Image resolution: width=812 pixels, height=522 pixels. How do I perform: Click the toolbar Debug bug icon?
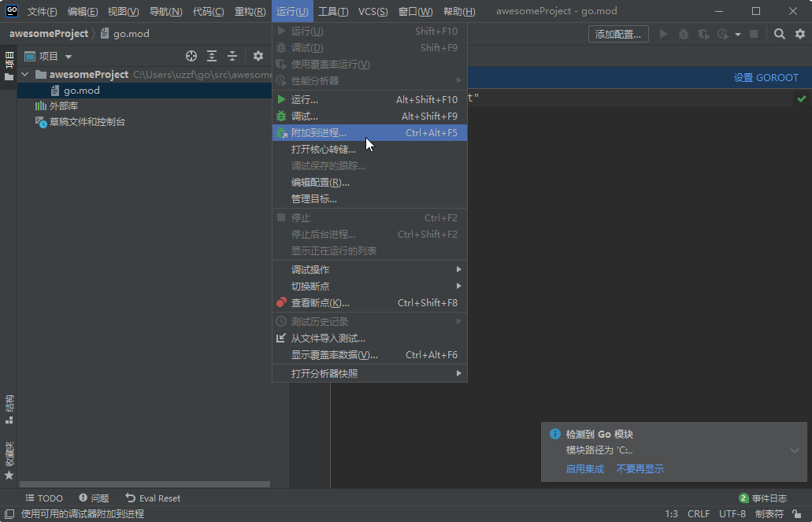684,34
